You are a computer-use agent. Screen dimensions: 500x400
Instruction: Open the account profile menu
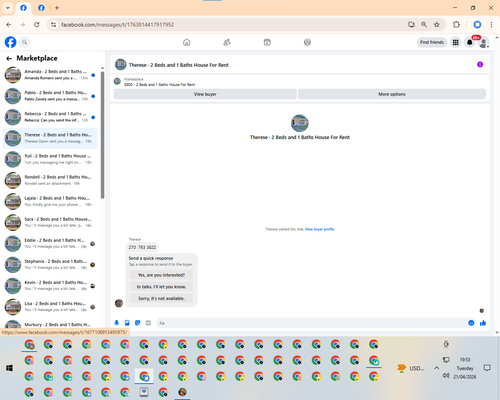click(484, 42)
